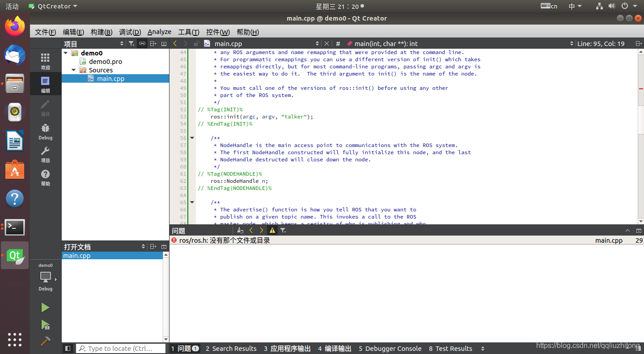This screenshot has height=354, width=644.
Task: Switch to 编辑 (Edit) mode
Action: click(x=45, y=84)
